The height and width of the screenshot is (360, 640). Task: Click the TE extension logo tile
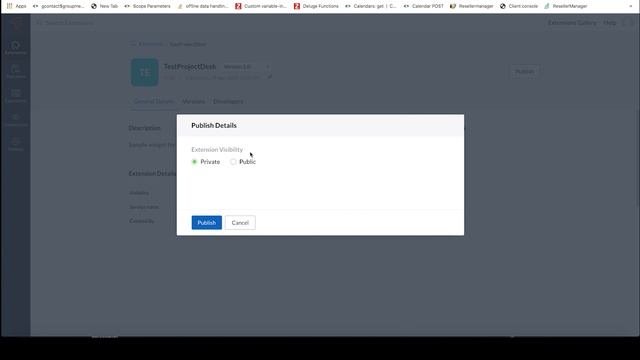pos(144,72)
